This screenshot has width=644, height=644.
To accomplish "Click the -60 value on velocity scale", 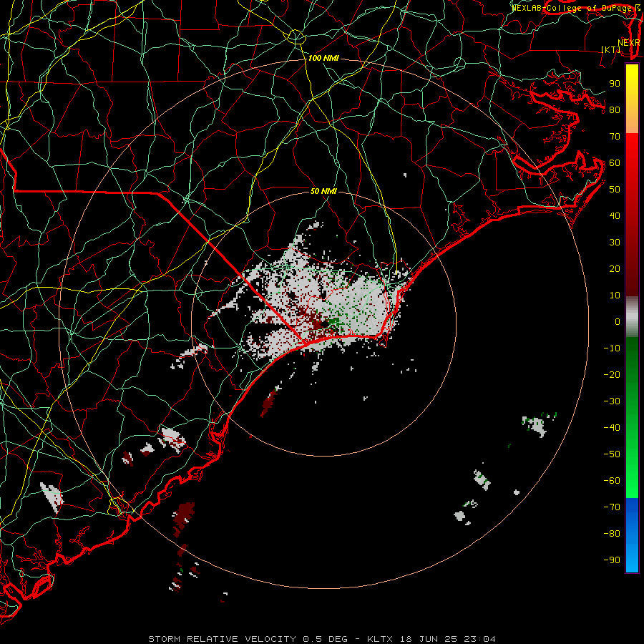I will pos(612,481).
